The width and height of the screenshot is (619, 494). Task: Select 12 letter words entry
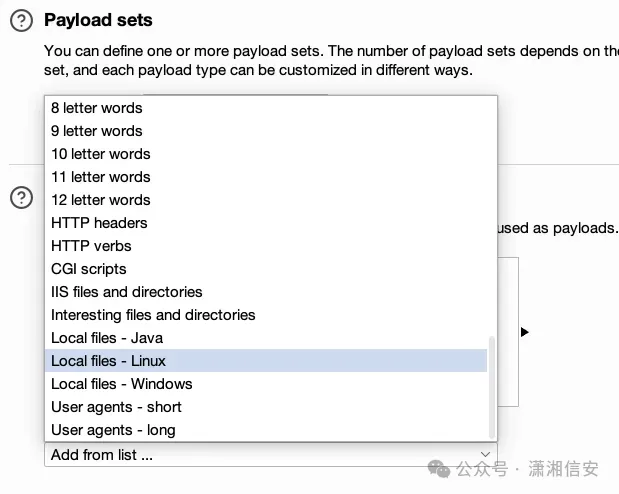tap(101, 200)
